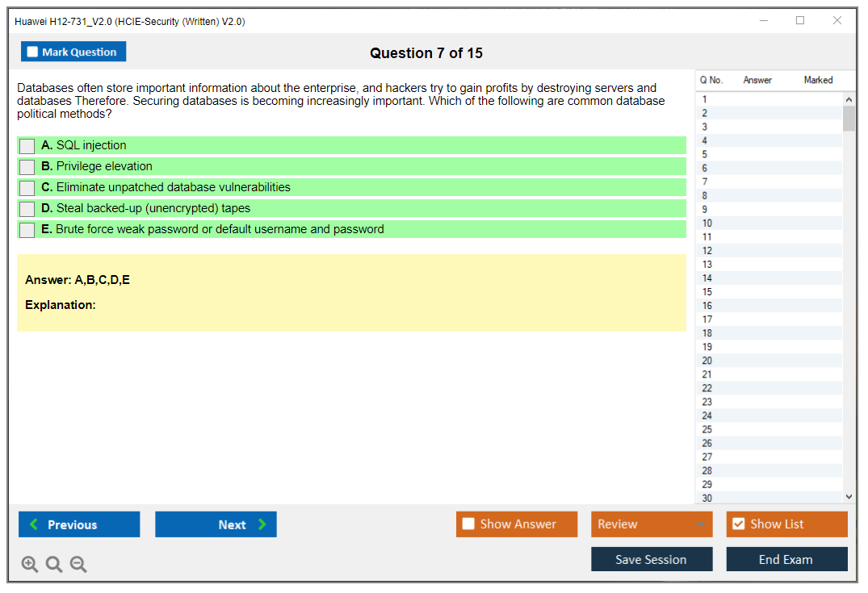The width and height of the screenshot is (868, 593).
Task: Toggle the Show Answer checkbox
Action: [469, 524]
